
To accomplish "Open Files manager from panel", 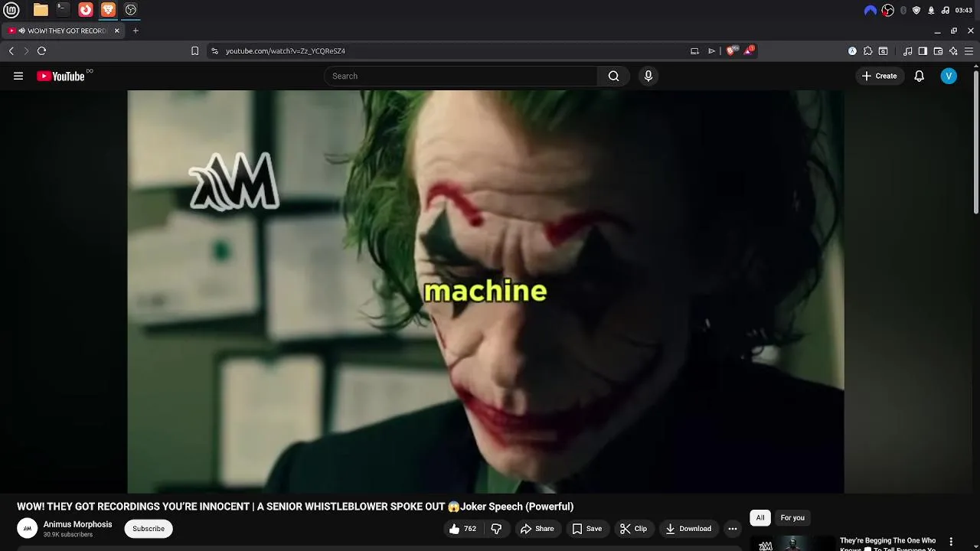I will click(41, 10).
